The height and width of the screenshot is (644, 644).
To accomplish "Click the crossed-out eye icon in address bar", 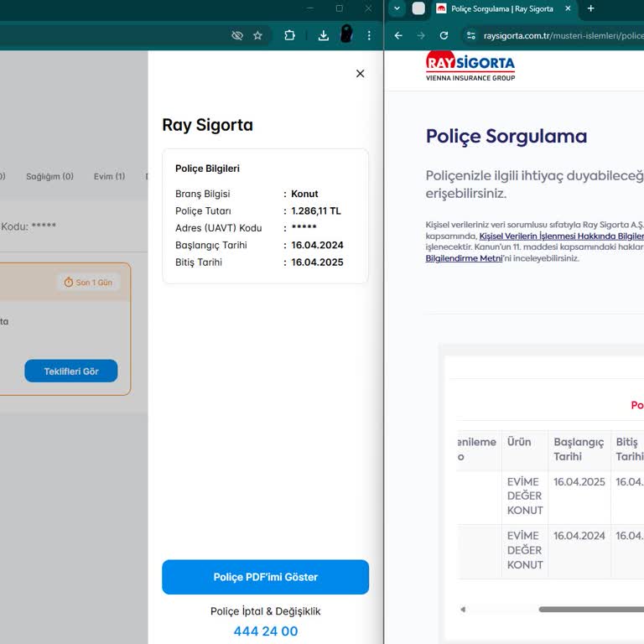I will (x=236, y=35).
